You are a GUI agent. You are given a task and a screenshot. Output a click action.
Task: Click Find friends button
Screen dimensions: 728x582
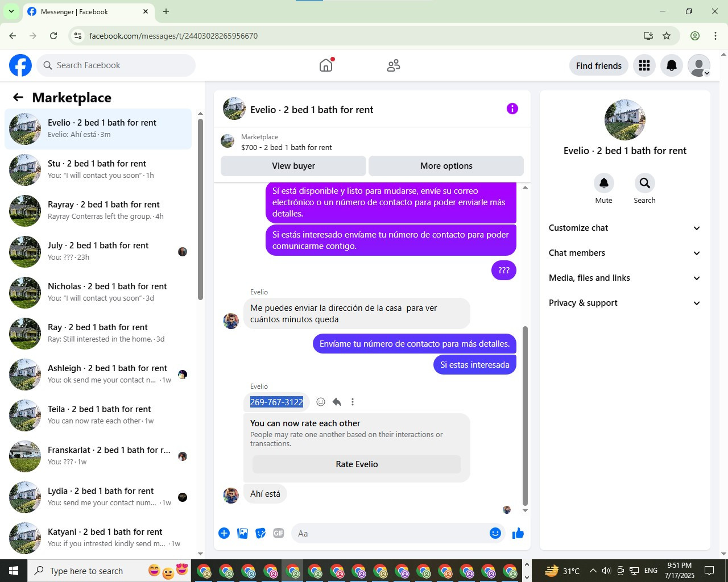coord(599,65)
